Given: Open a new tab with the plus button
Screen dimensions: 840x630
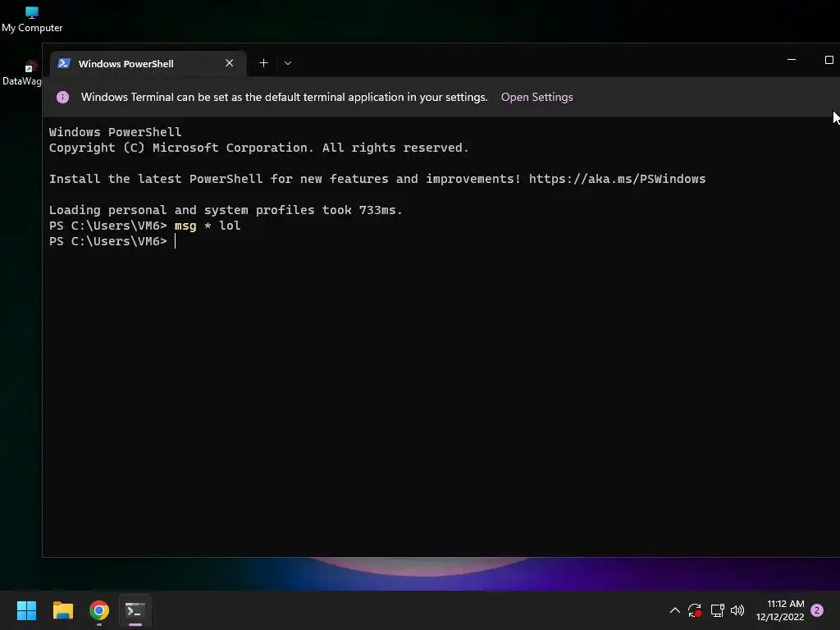Looking at the screenshot, I should click(x=263, y=63).
